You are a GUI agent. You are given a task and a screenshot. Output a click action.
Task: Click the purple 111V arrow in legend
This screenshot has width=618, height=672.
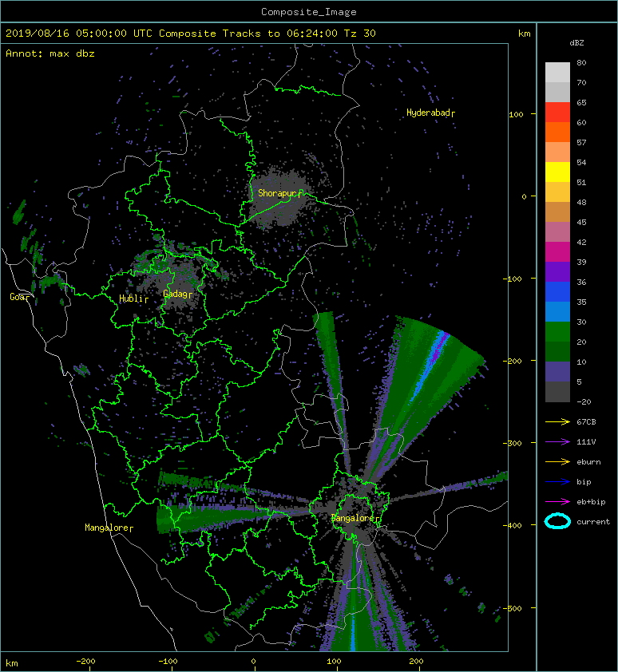click(557, 442)
